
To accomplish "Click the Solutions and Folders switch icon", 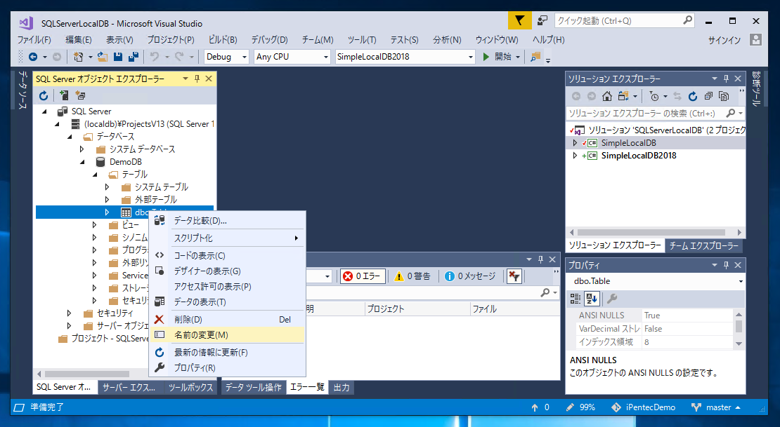I will (623, 96).
